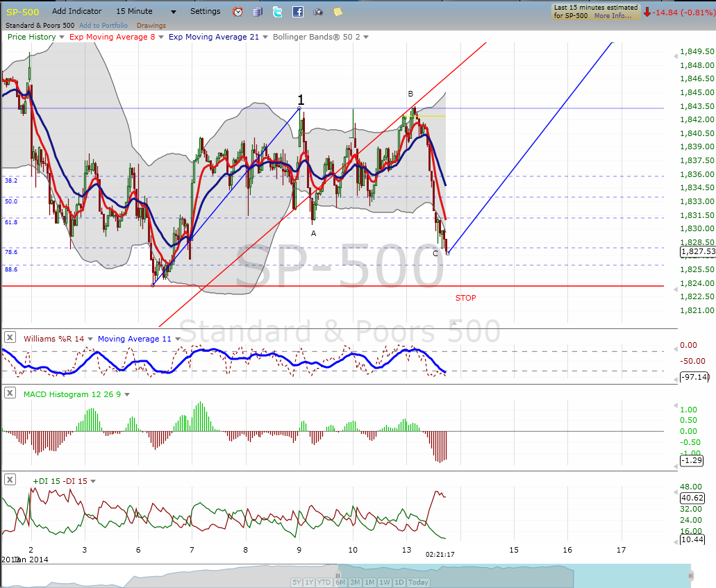Open +DI 15 -DI 15 dropdown arrow
Image resolution: width=716 pixels, height=588 pixels.
[x=92, y=481]
